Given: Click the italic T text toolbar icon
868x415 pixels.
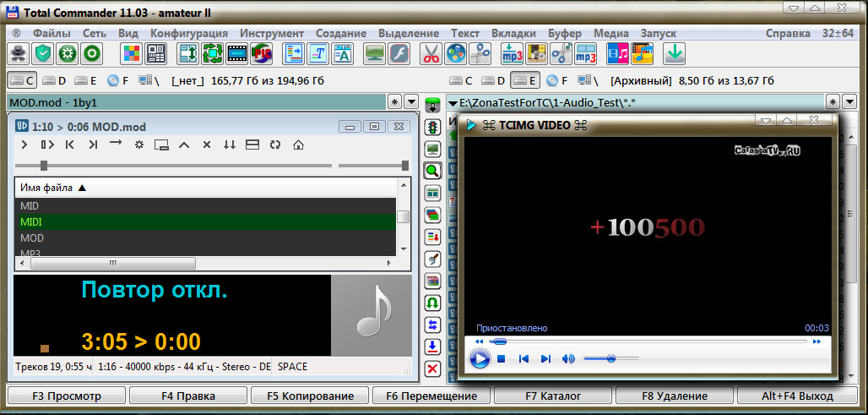Looking at the screenshot, I should click(318, 54).
